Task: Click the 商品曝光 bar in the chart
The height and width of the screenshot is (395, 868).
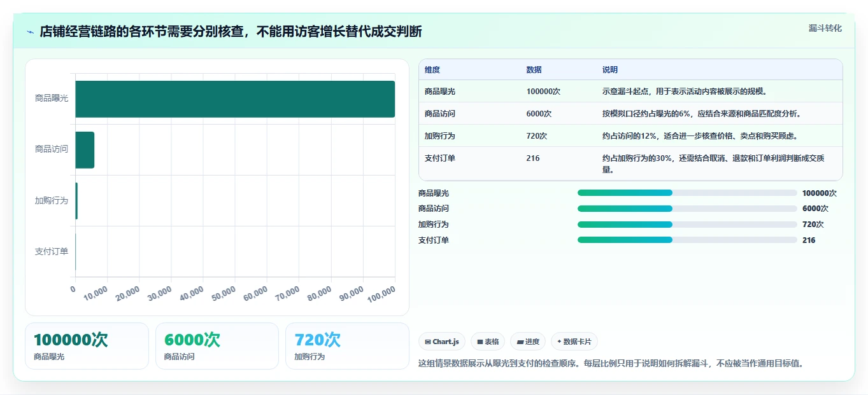Action: 235,99
